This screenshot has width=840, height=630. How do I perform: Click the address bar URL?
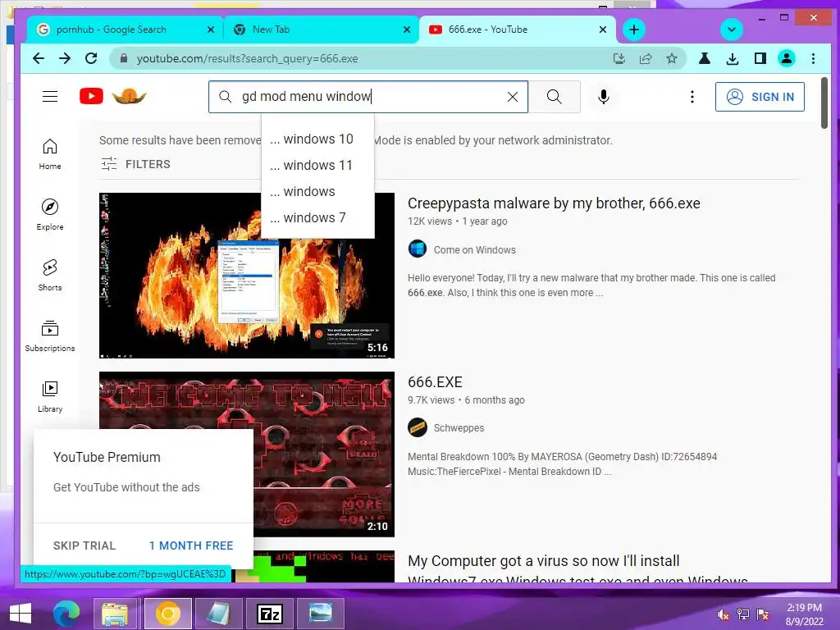coord(247,58)
